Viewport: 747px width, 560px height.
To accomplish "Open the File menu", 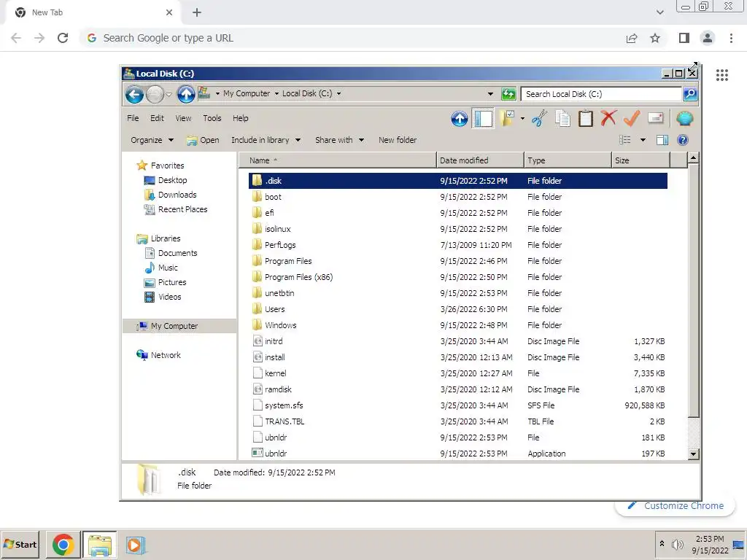I will tap(133, 118).
